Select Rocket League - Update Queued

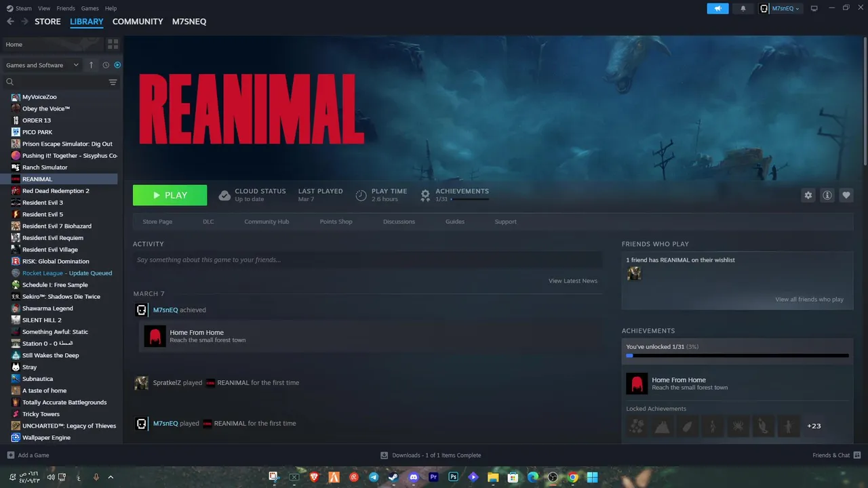[67, 273]
